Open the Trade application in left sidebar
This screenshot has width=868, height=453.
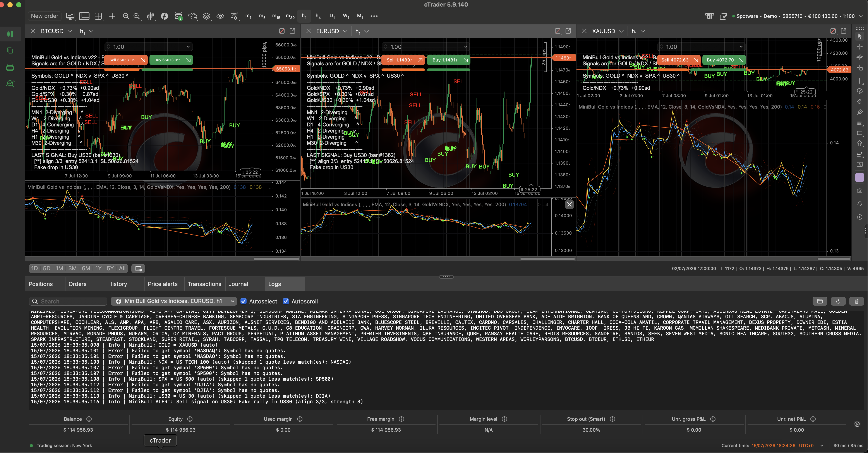click(x=10, y=34)
